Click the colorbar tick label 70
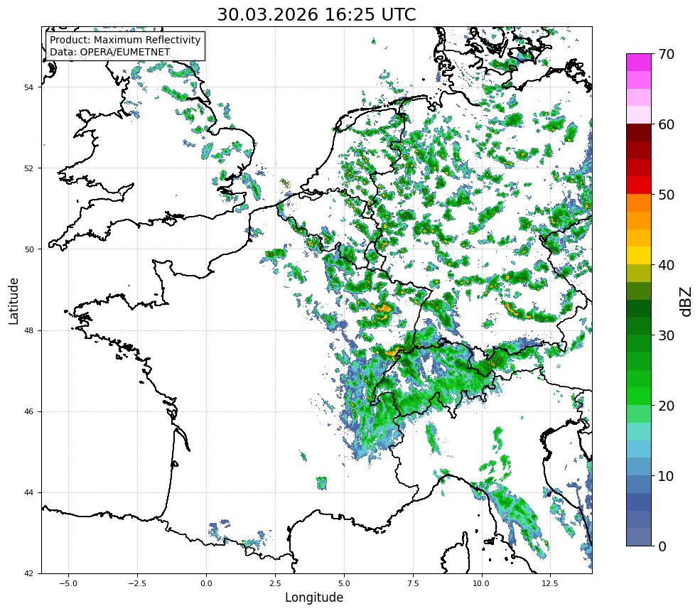 (x=666, y=54)
